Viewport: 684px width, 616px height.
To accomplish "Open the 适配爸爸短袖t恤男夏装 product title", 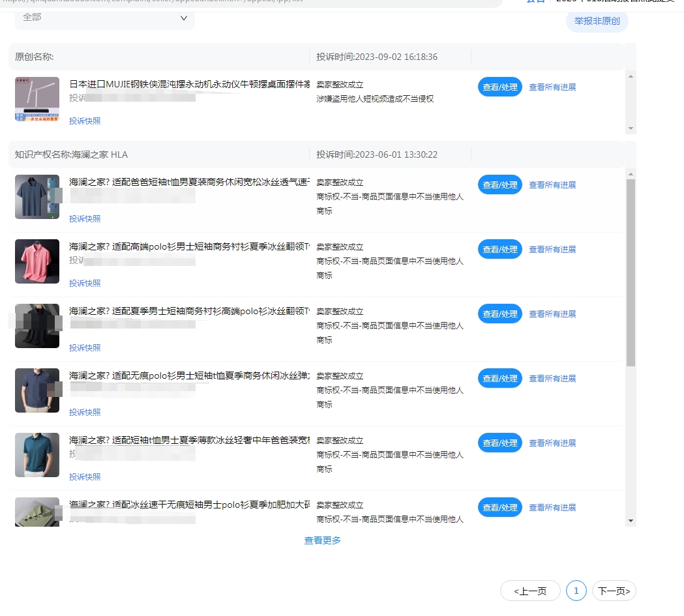I will (x=189, y=182).
